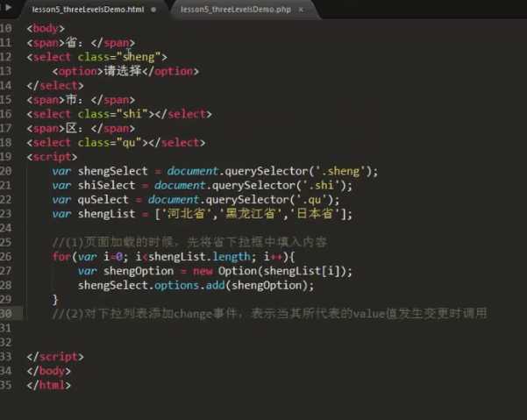527x420 pixels.
Task: Click 市 span text on line 15
Action: pyautogui.click(x=71, y=100)
